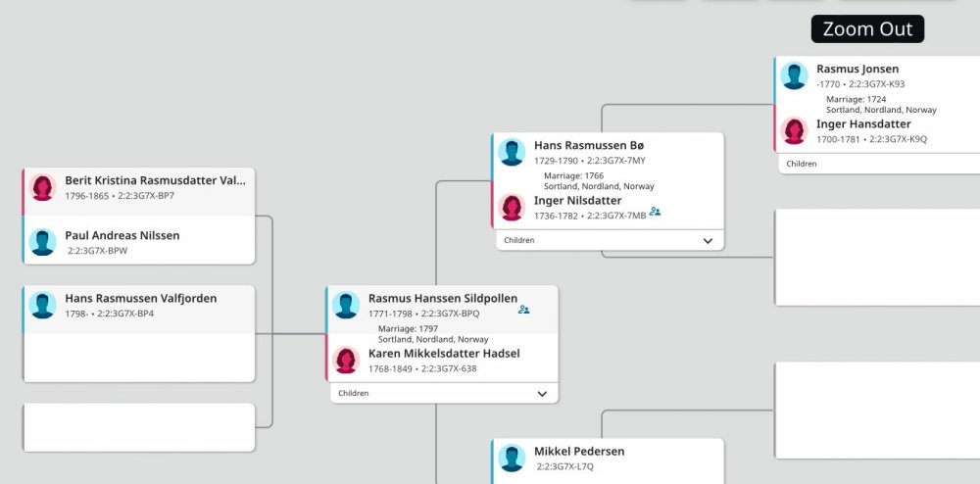Click Mikkel Pedersen's avatar icon
Screen dimensions: 980x484
pos(512,458)
